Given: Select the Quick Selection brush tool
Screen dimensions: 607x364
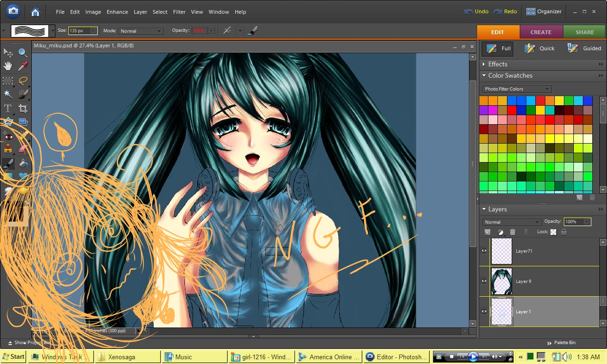Looking at the screenshot, I should click(x=23, y=94).
